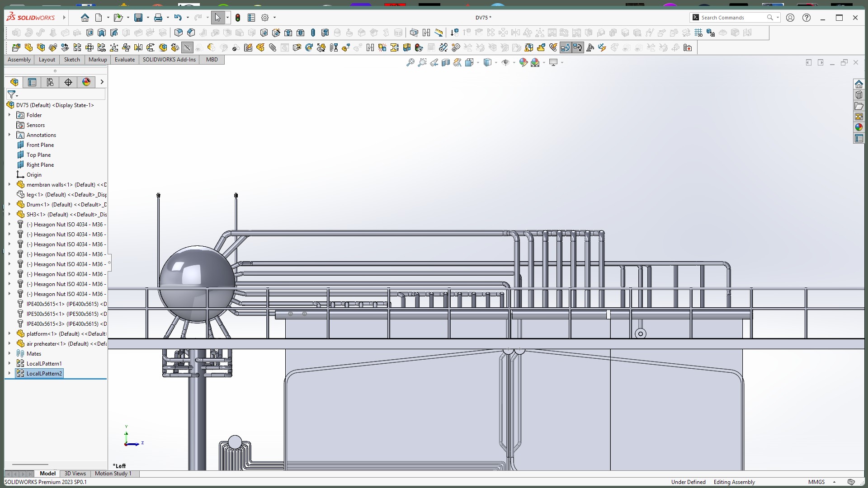Switch to PropertyManager tab

pos(32,82)
